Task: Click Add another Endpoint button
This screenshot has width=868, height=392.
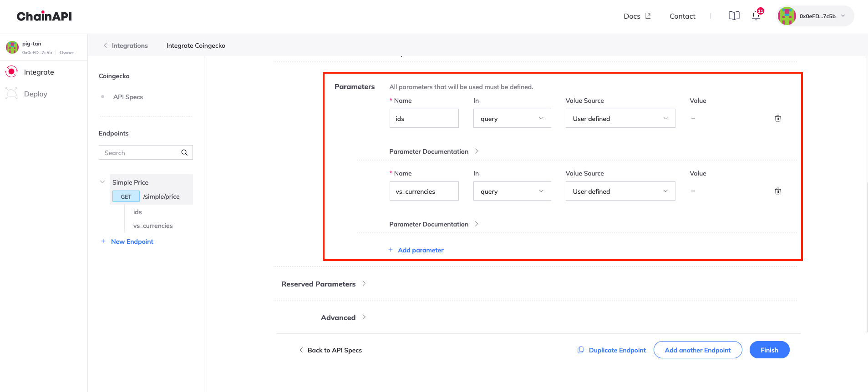Action: pyautogui.click(x=697, y=350)
